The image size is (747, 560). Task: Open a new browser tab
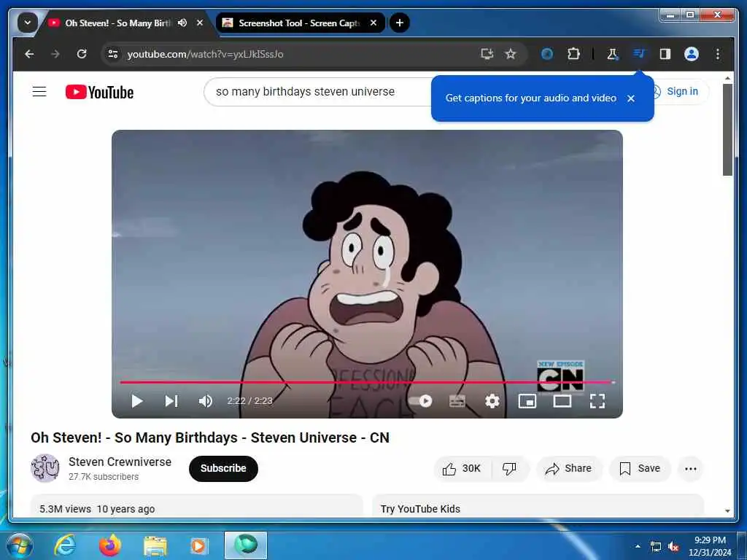(400, 23)
